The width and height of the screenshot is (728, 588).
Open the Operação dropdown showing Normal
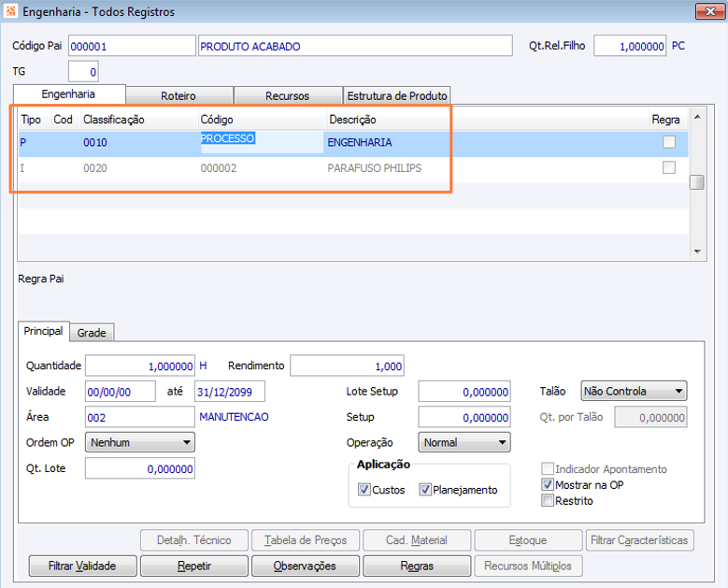click(464, 442)
